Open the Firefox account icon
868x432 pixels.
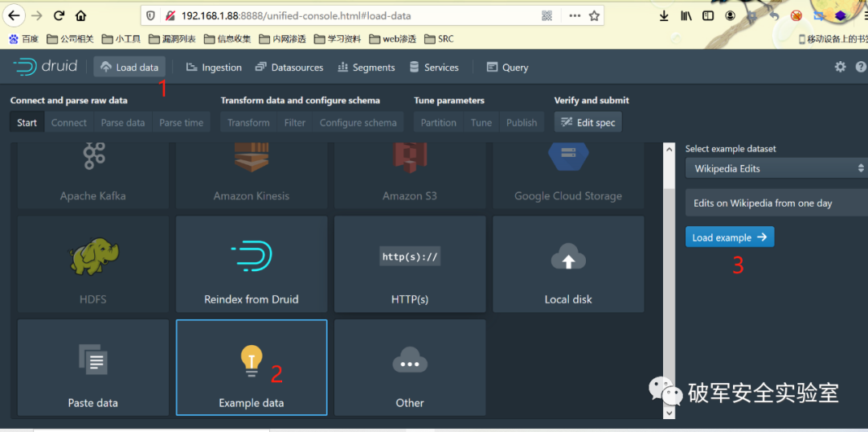point(730,16)
